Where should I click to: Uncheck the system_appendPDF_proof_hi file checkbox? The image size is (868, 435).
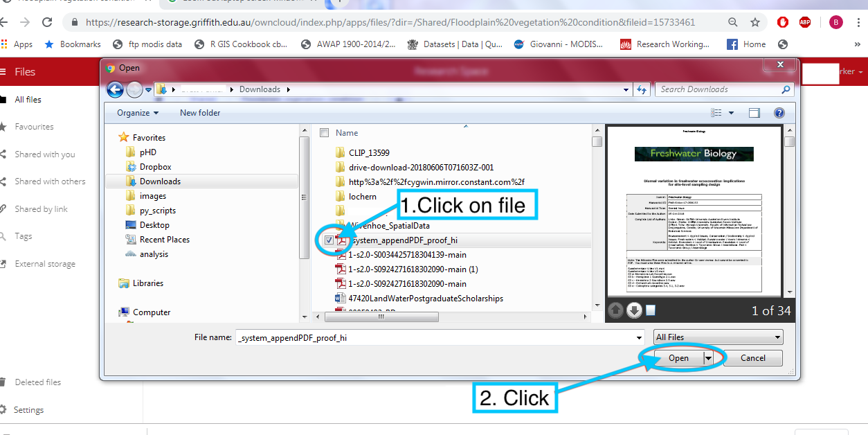[x=329, y=240]
